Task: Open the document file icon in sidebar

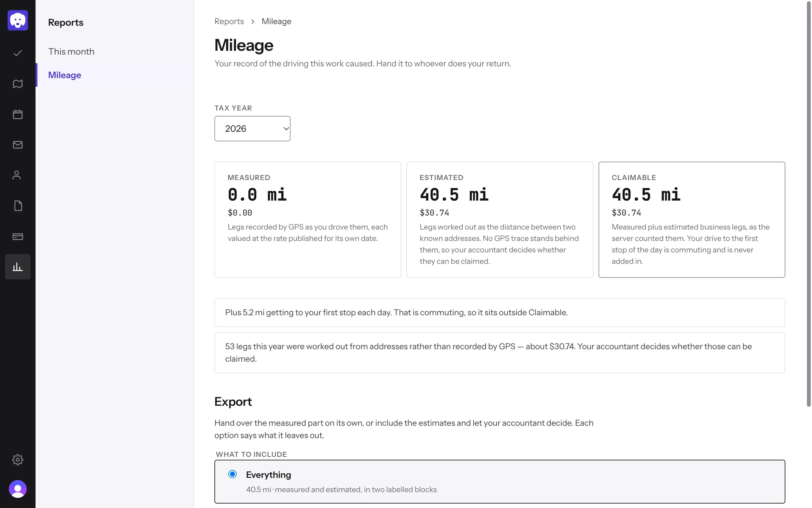Action: click(18, 206)
